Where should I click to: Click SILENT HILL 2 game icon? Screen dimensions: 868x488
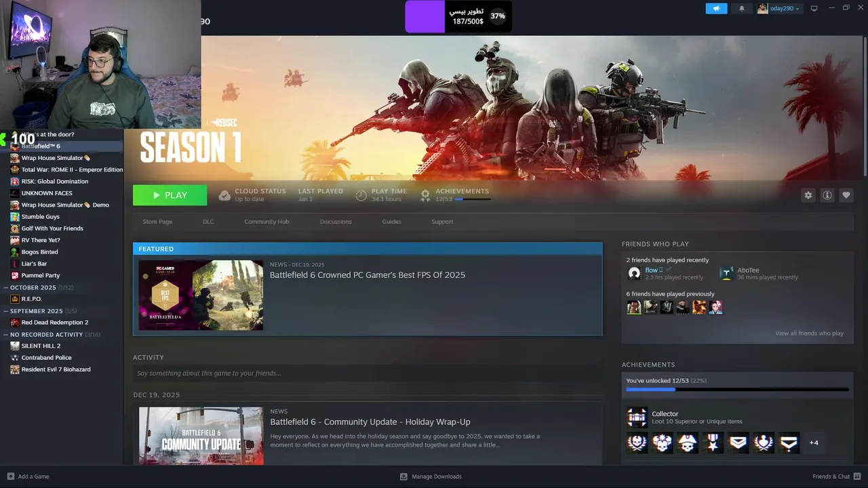[15, 346]
